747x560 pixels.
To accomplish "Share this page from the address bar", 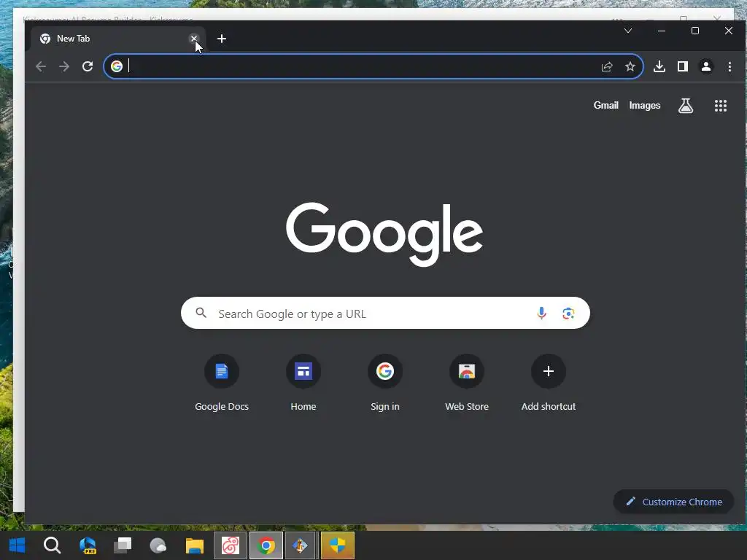I will point(607,66).
